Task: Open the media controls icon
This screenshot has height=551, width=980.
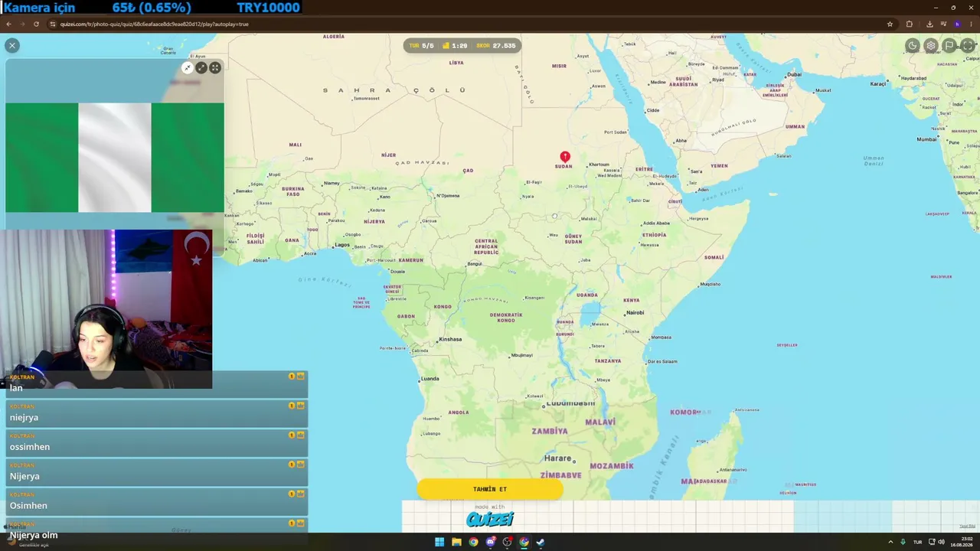Action: pyautogui.click(x=943, y=24)
